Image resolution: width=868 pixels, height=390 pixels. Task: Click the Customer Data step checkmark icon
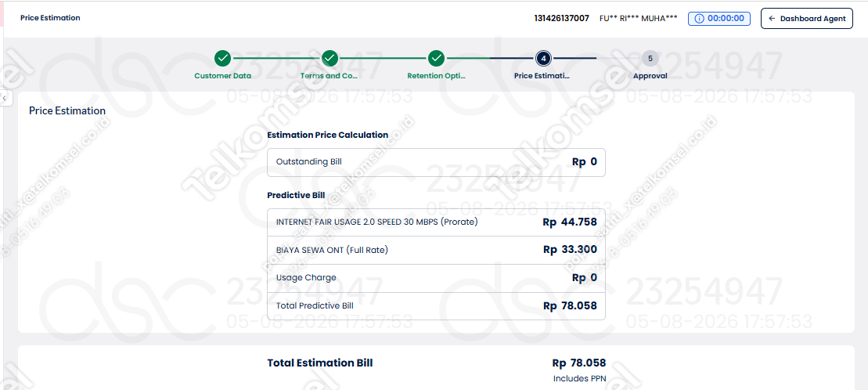point(222,58)
